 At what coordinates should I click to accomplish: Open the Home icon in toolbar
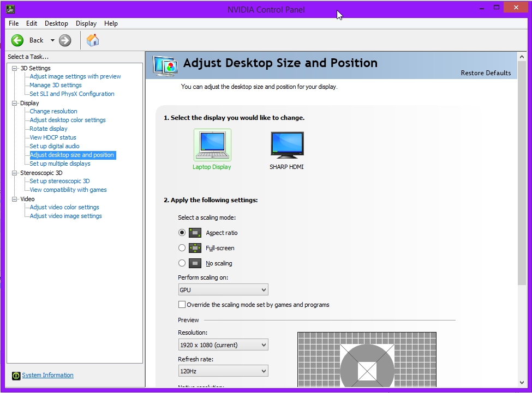click(x=93, y=40)
